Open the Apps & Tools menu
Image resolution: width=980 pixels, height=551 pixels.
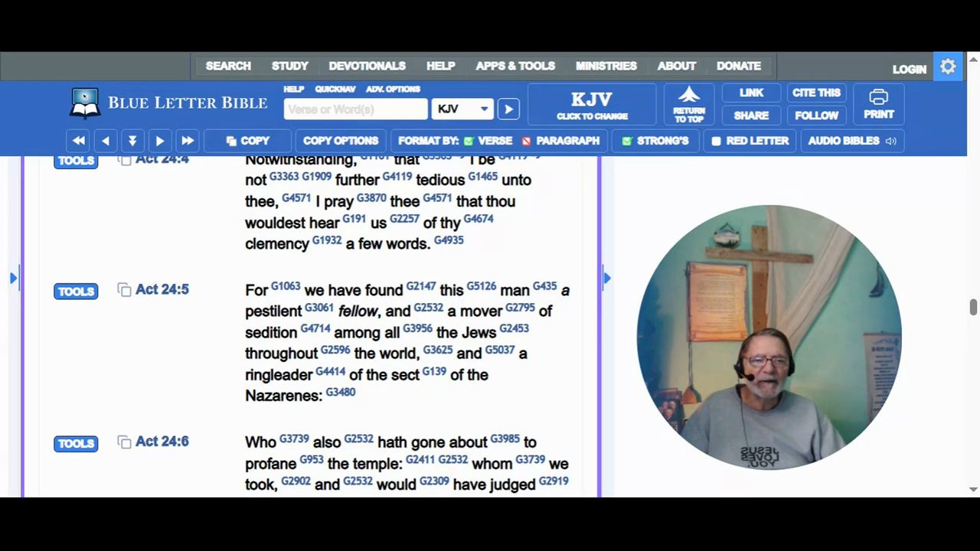coord(515,66)
